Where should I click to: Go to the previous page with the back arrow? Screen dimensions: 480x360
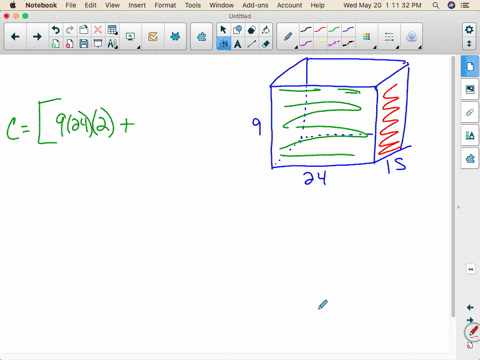(x=15, y=37)
